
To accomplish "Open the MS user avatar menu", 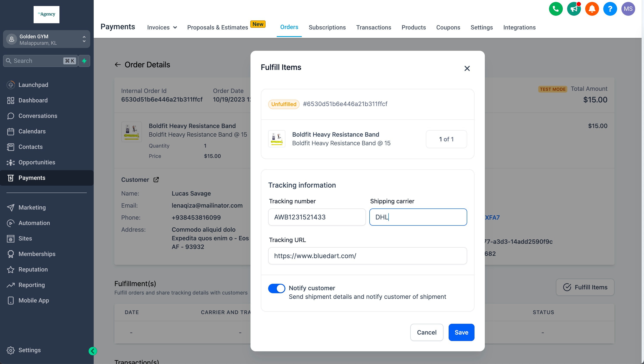I will [x=628, y=9].
